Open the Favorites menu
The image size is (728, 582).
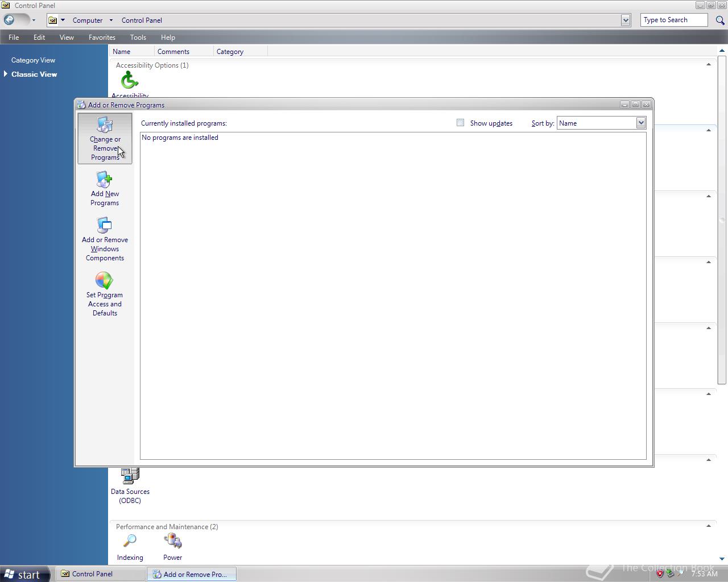point(102,37)
